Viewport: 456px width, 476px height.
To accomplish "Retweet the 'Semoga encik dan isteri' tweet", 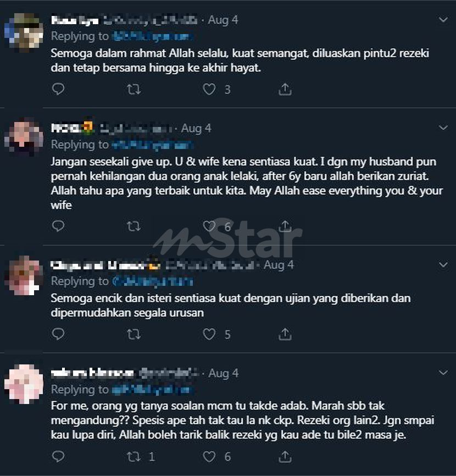I will tap(134, 334).
